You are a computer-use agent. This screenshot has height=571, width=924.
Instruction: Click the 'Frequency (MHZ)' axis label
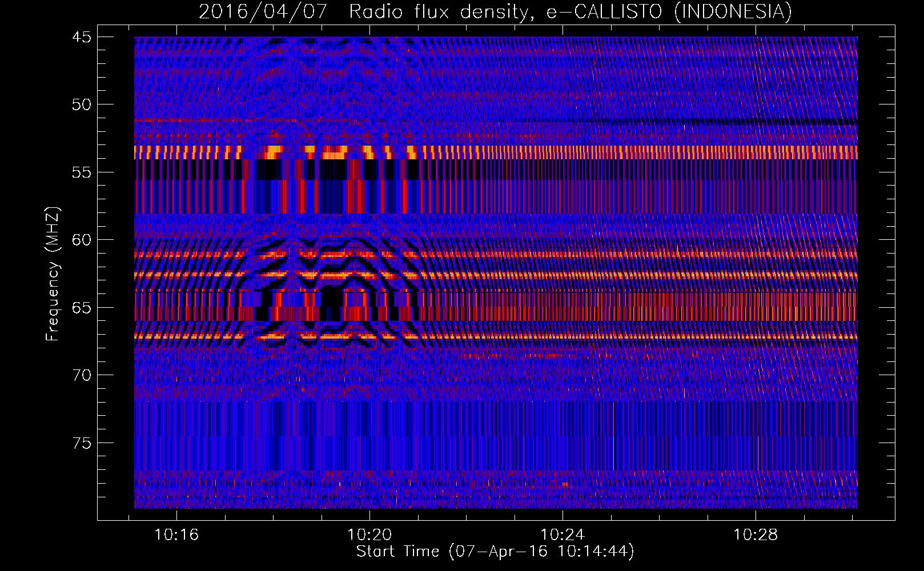pos(52,274)
